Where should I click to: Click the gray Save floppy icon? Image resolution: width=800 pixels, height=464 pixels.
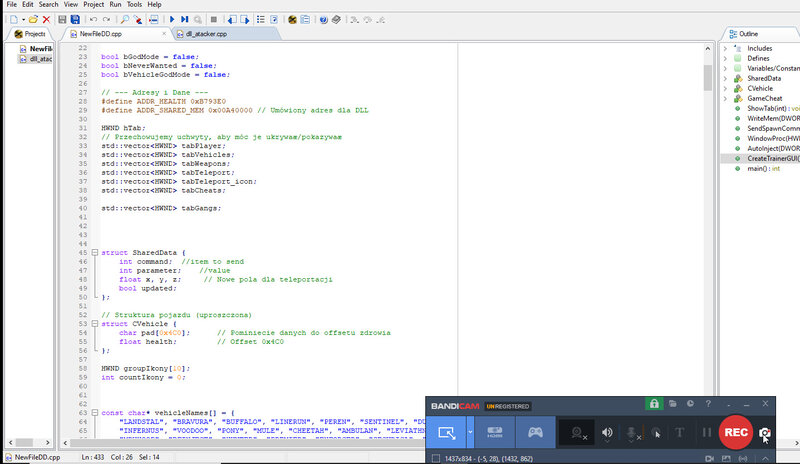pyautogui.click(x=62, y=19)
